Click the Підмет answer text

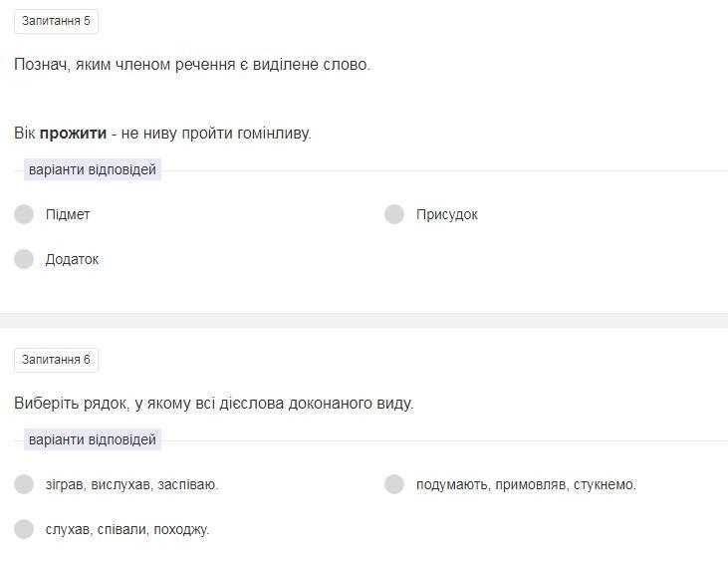[x=68, y=214]
